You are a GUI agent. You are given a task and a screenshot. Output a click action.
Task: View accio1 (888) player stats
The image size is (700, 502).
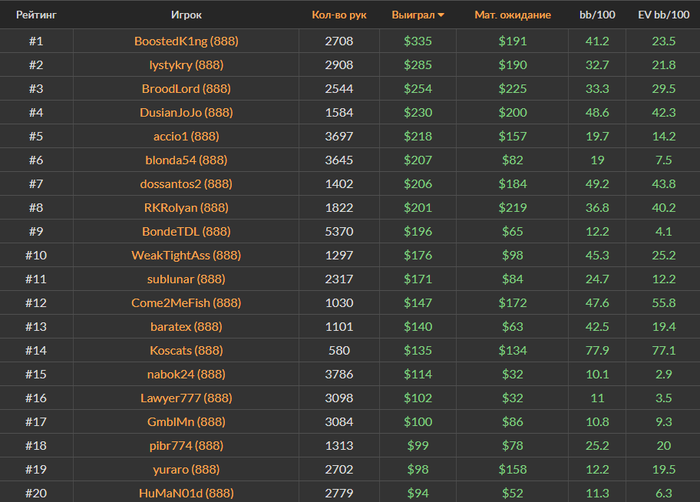point(186,136)
